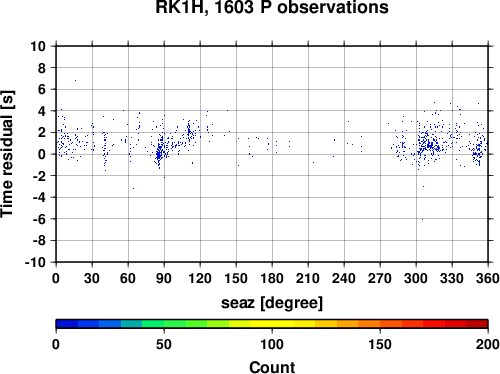The image size is (500, 374).
Task: Click the "seaz [degree]" x-axis label
Action: click(x=272, y=303)
